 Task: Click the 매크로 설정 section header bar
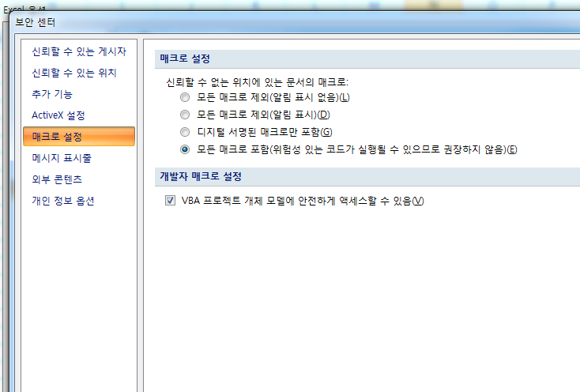[363, 59]
